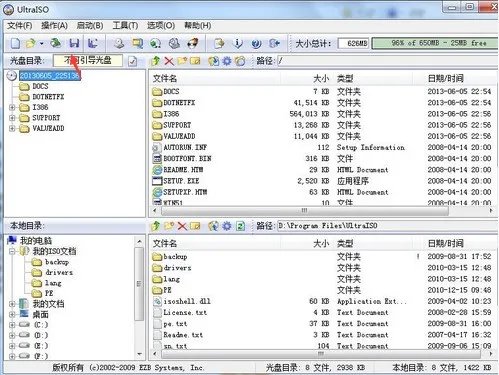Click the Add files toolbar icon
The image size is (499, 375).
pyautogui.click(x=219, y=43)
